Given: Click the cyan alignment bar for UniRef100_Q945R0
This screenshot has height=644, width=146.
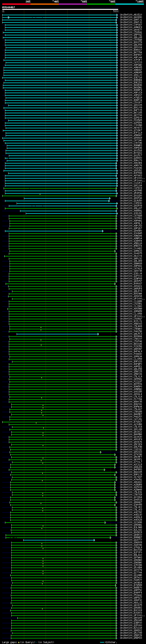Looking at the screenshot, I should (54, 231).
